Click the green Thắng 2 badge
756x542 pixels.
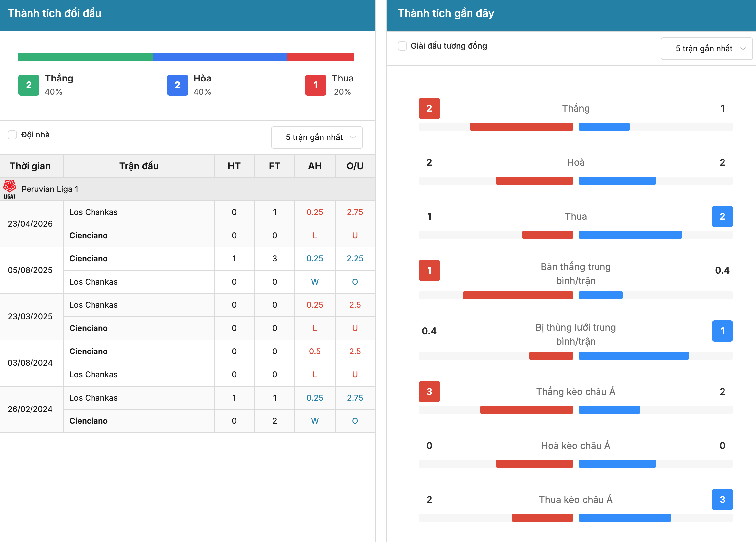pos(29,85)
